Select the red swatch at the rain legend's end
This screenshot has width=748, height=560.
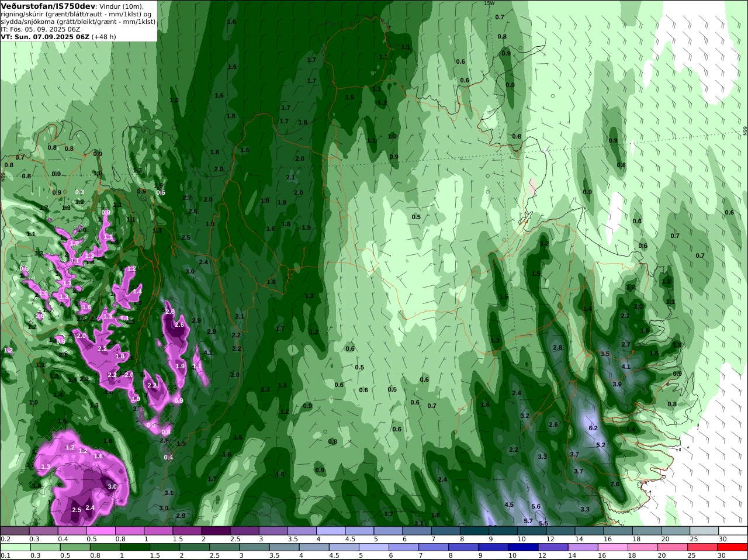[x=733, y=547]
